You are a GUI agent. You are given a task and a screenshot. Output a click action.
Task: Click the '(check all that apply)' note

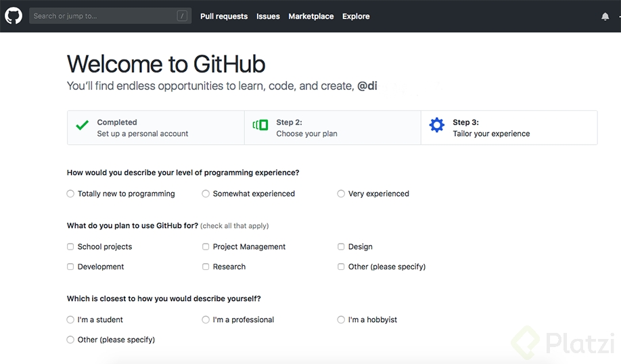click(x=235, y=226)
